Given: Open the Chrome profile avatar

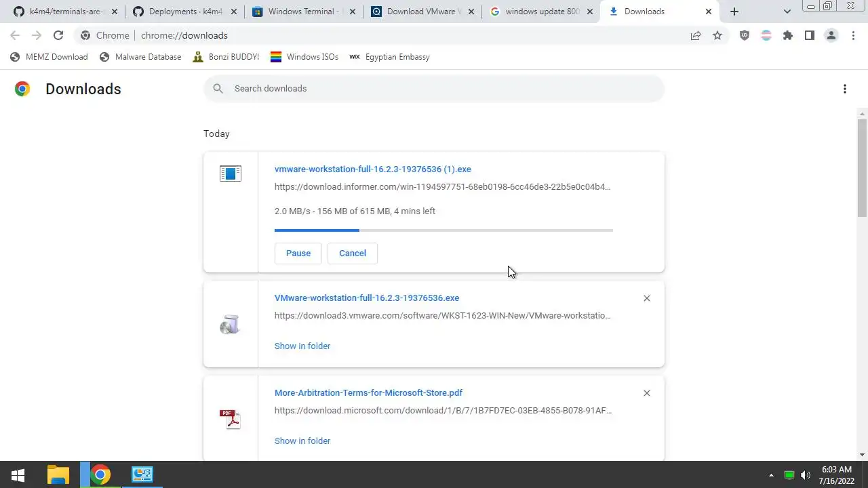Looking at the screenshot, I should point(831,35).
